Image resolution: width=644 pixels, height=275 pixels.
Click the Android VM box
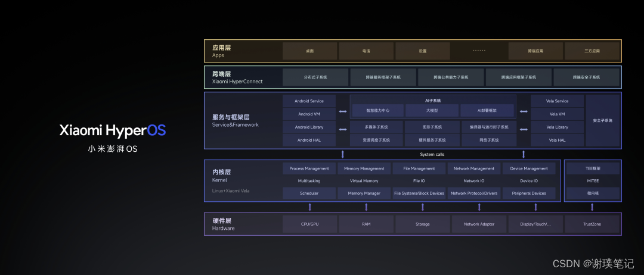click(x=309, y=114)
